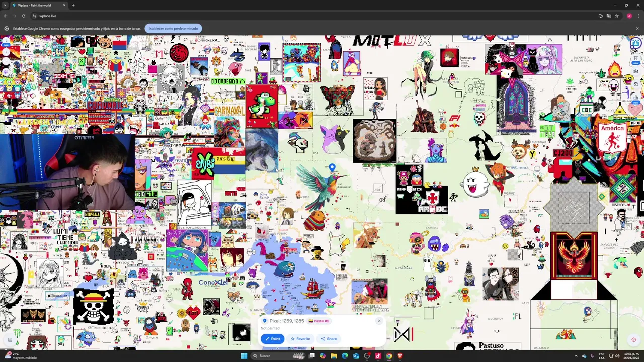Open the Chrome profile avatar
Image resolution: width=644 pixels, height=362 pixels.
629,16
